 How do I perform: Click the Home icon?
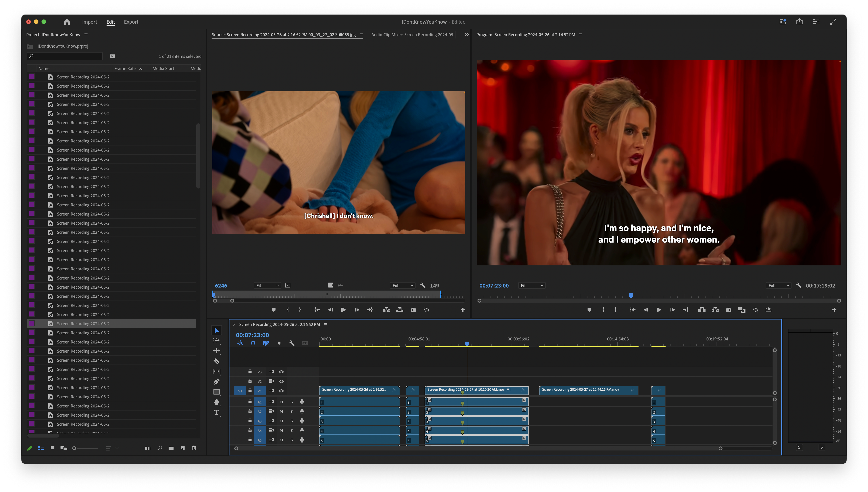pyautogui.click(x=67, y=22)
